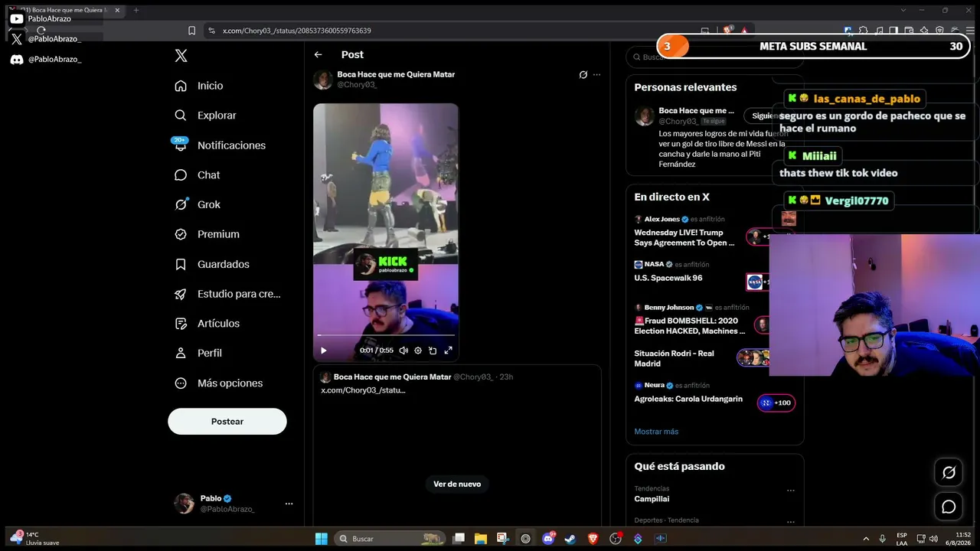Expand the video to fullscreen
980x551 pixels.
[449, 350]
